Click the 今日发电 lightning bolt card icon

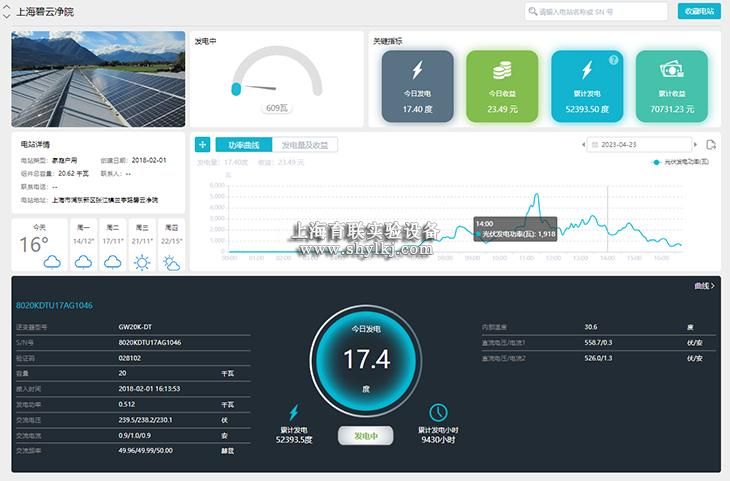417,72
